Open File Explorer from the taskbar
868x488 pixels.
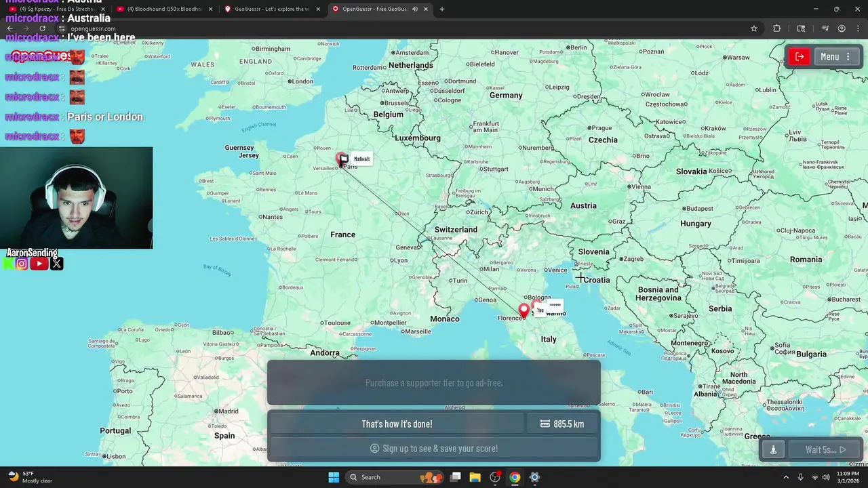click(x=475, y=477)
